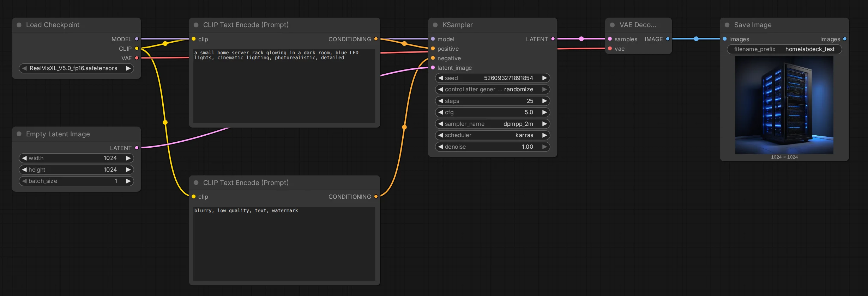Edit the filename_prefix homelabdeck_test field
Image resolution: width=868 pixels, height=296 pixels.
pos(784,49)
